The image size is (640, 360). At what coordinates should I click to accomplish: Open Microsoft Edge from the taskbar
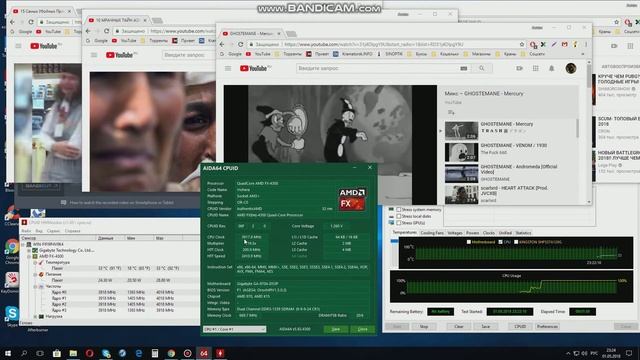click(x=138, y=353)
